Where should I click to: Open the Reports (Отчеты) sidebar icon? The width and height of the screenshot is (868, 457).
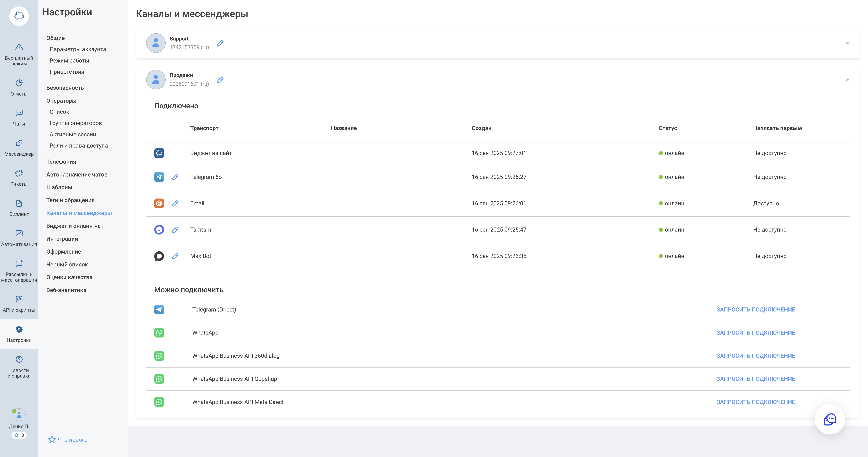click(x=19, y=83)
